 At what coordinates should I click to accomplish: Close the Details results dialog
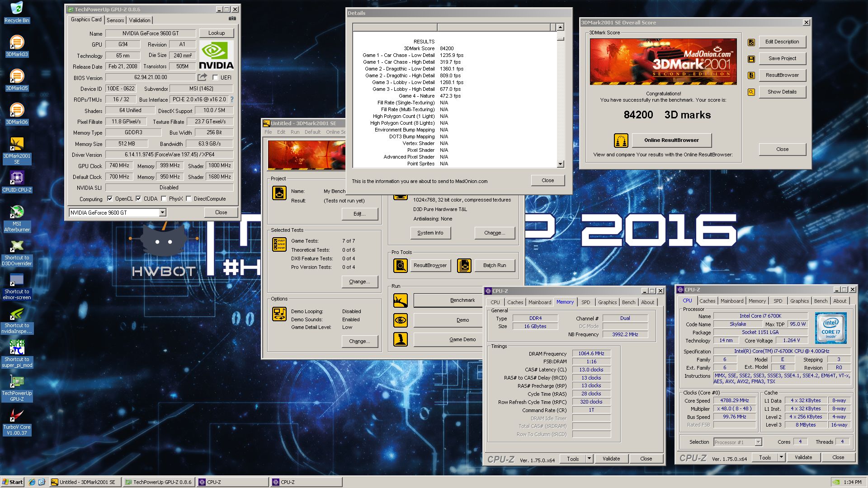(547, 180)
